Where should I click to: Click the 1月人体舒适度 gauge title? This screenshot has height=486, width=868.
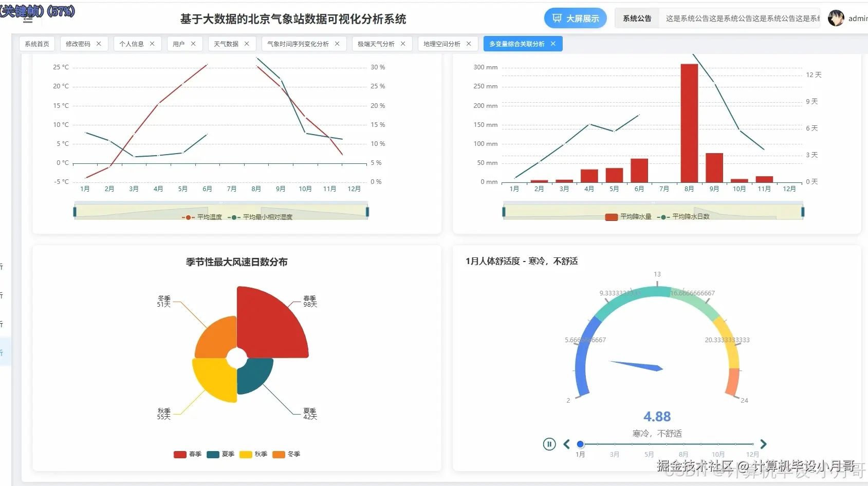[522, 261]
